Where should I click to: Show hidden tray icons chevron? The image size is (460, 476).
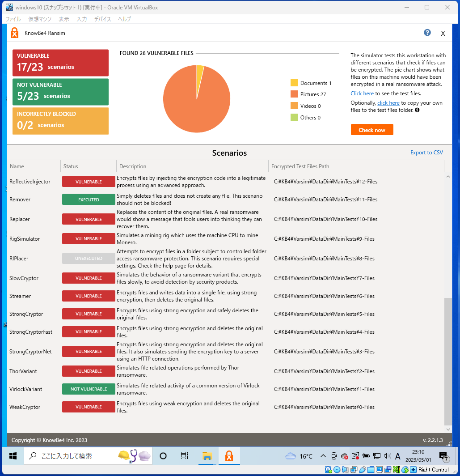323,456
